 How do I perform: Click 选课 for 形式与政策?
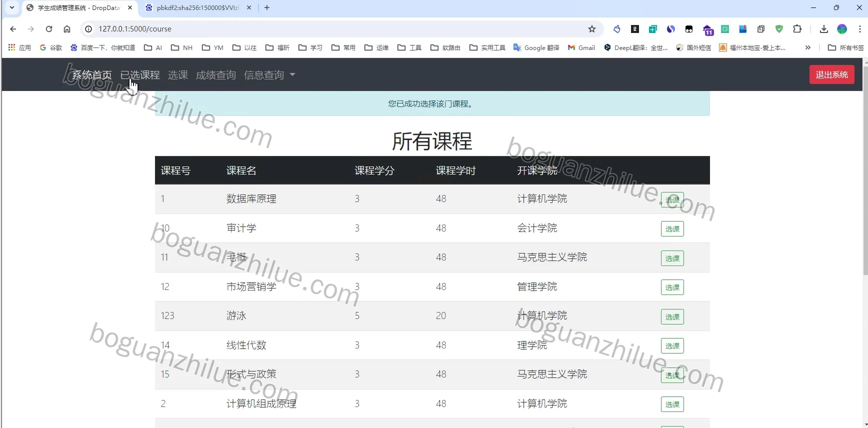(x=672, y=375)
